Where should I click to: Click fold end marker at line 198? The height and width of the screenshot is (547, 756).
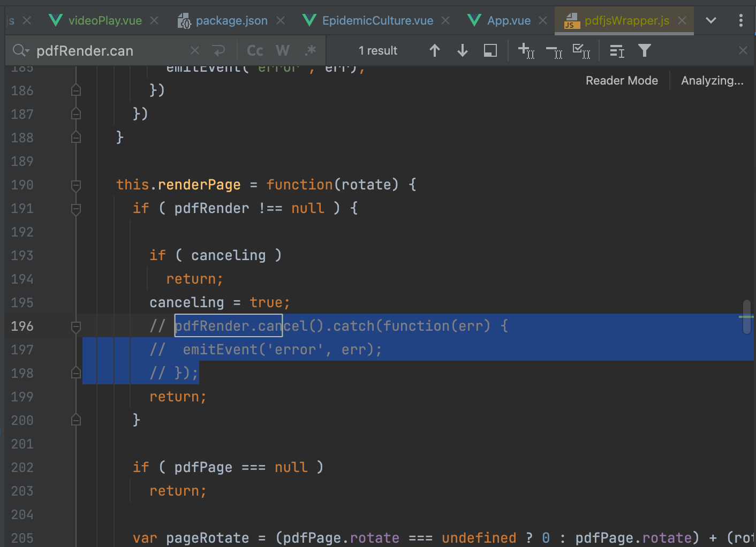(76, 373)
